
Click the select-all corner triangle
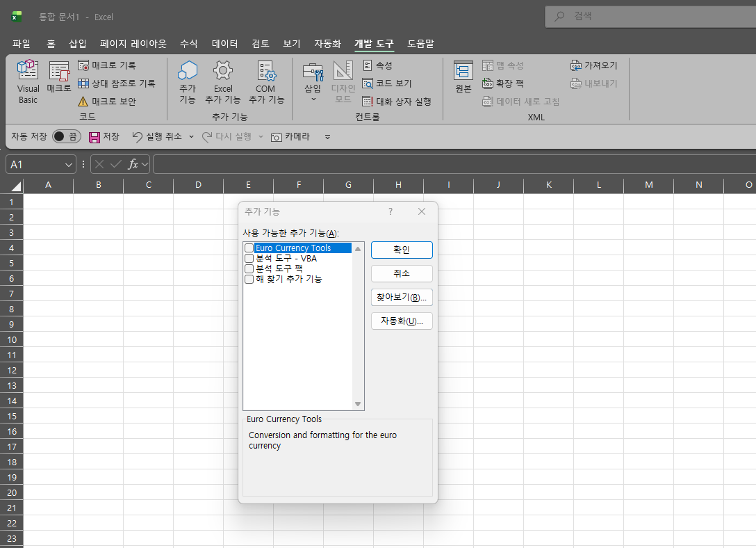[16, 186]
